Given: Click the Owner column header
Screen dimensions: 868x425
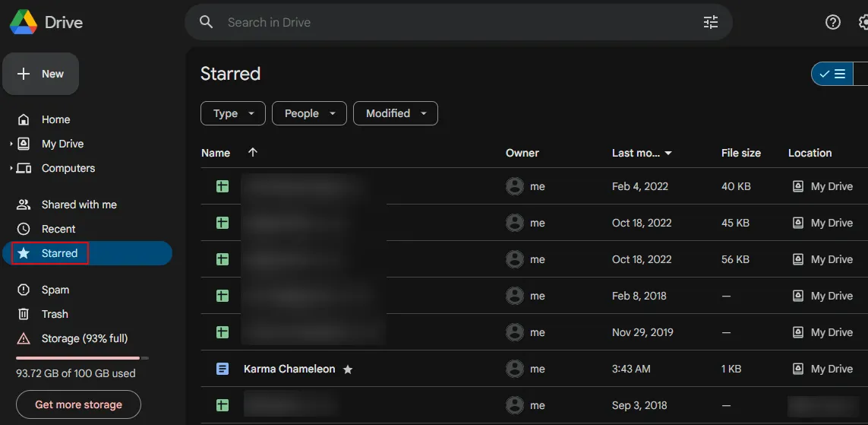Looking at the screenshot, I should [x=522, y=153].
